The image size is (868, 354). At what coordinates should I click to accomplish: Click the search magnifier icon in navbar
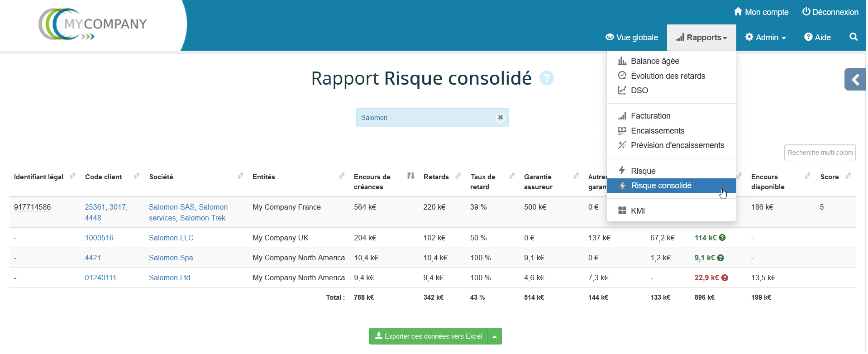(853, 37)
